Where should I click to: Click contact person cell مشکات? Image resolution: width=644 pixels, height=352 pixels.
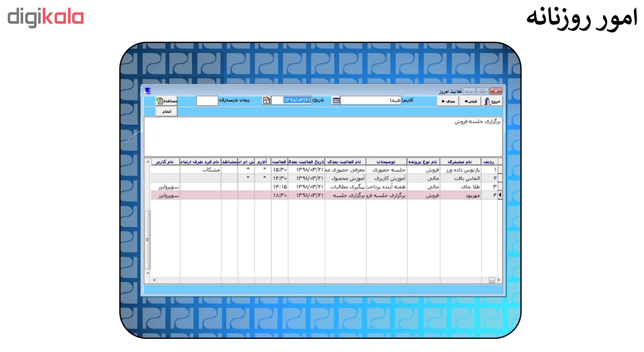[x=200, y=170]
